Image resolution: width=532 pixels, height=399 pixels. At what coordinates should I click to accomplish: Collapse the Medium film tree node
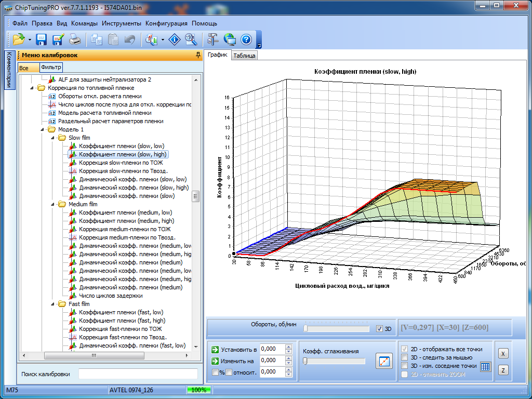click(x=52, y=204)
